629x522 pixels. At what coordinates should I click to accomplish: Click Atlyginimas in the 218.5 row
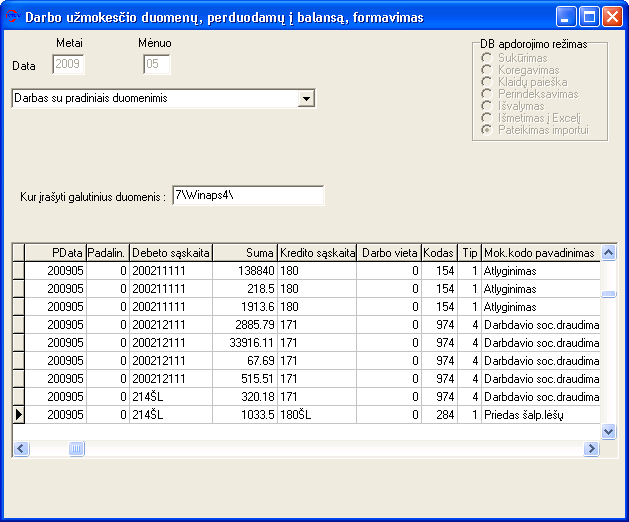pyautogui.click(x=541, y=289)
